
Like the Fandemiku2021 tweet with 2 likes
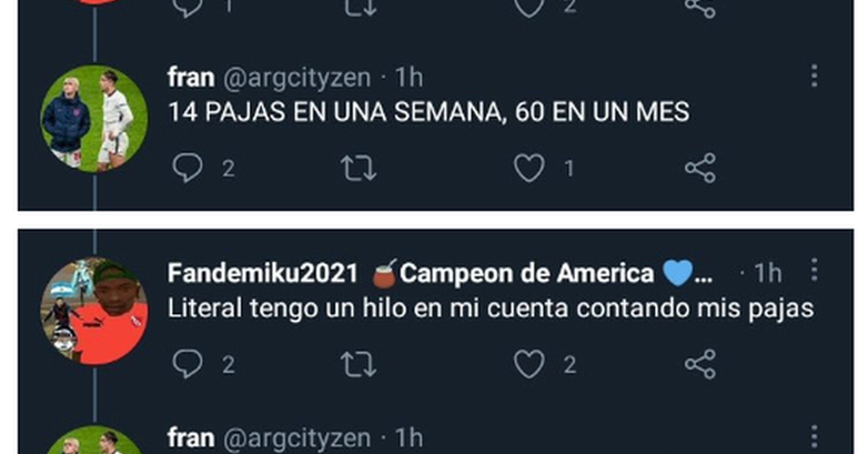tap(529, 364)
